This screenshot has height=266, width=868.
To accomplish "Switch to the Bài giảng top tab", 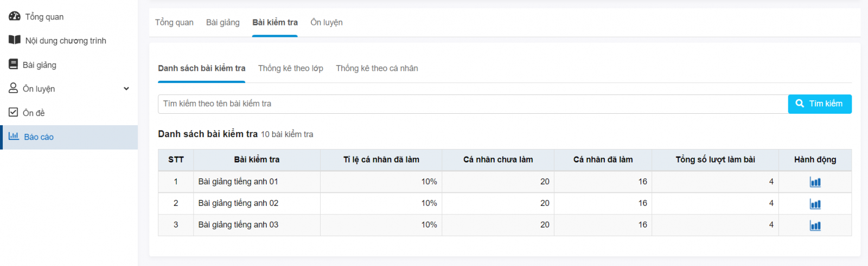I will point(223,22).
